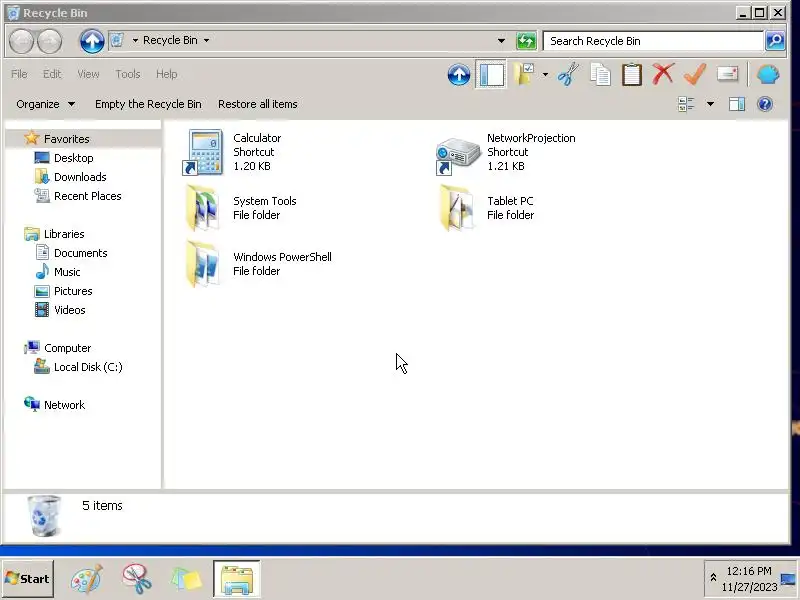The height and width of the screenshot is (600, 800).
Task: Open the View menu
Action: pyautogui.click(x=88, y=74)
